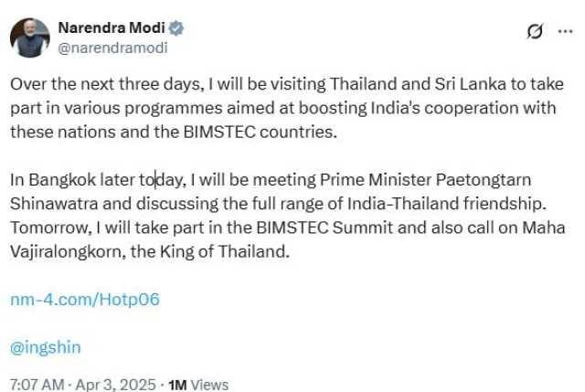Click the Apr 3, 2025 date
Image resolution: width=585 pixels, height=392 pixels.
(115, 384)
